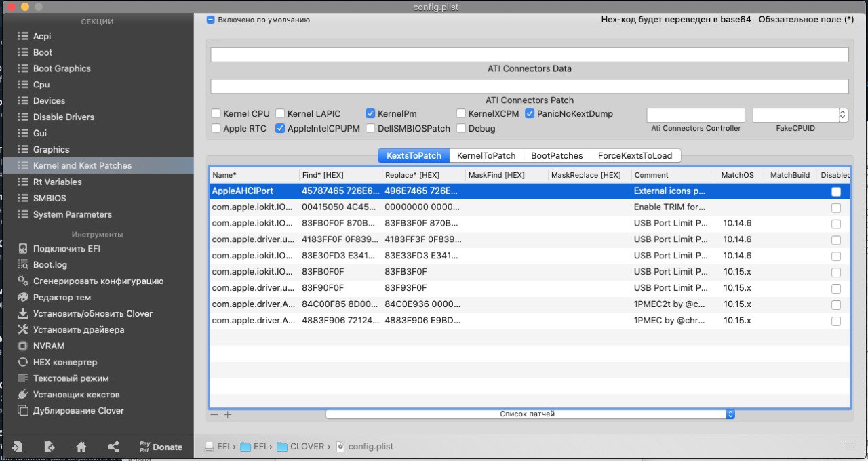Click the lines menu icon at bottom right
The width and height of the screenshot is (868, 461).
850,445
